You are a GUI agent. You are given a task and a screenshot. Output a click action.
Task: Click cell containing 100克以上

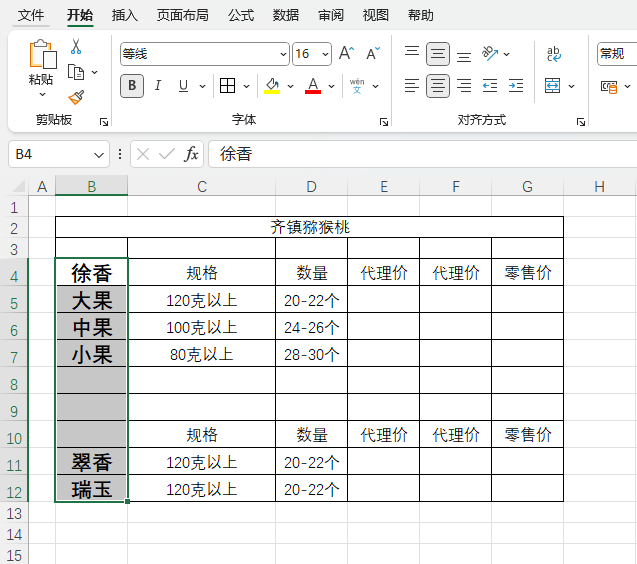[202, 327]
